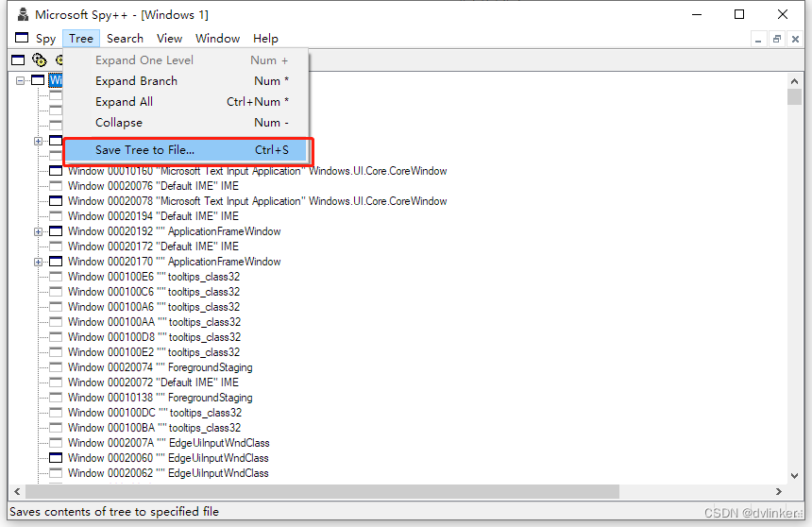The width and height of the screenshot is (812, 527).
Task: Click the vertical scrollbar up arrow
Action: 794,81
